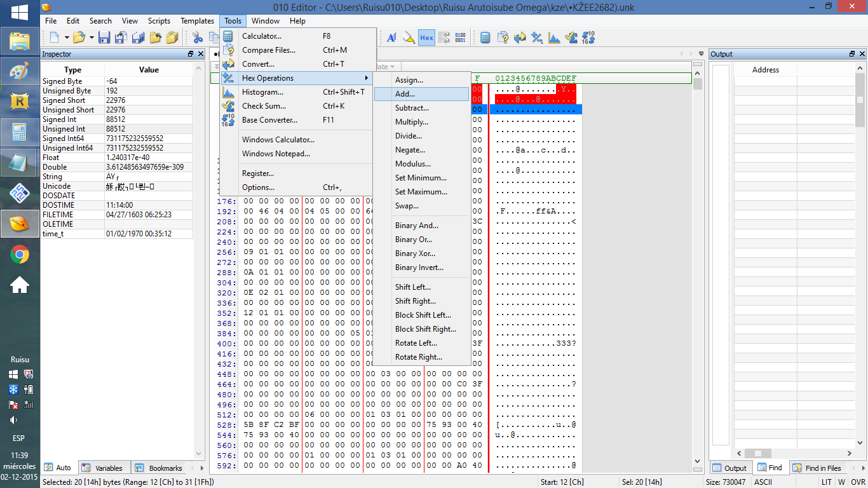Click the LIT endian status indicator

click(826, 482)
